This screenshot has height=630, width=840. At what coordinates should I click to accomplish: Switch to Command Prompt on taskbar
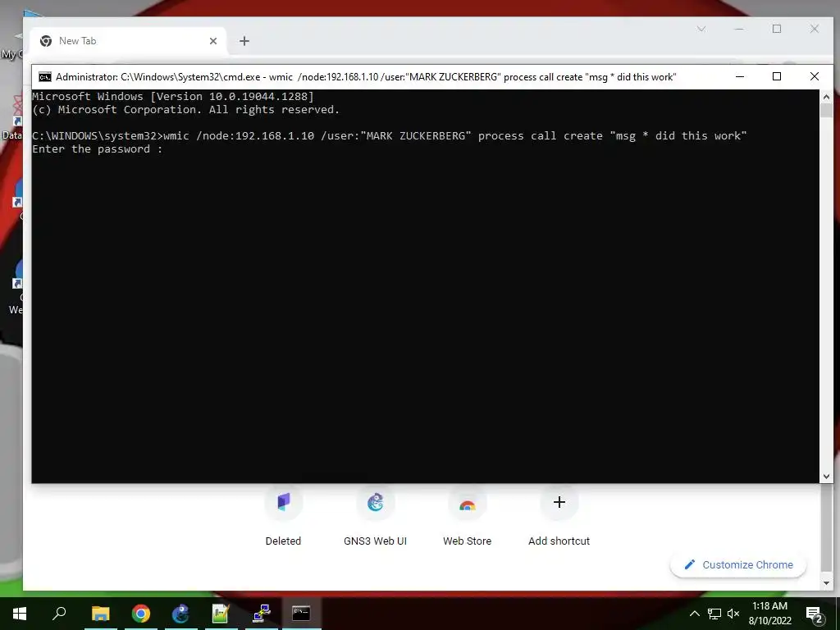(x=302, y=614)
